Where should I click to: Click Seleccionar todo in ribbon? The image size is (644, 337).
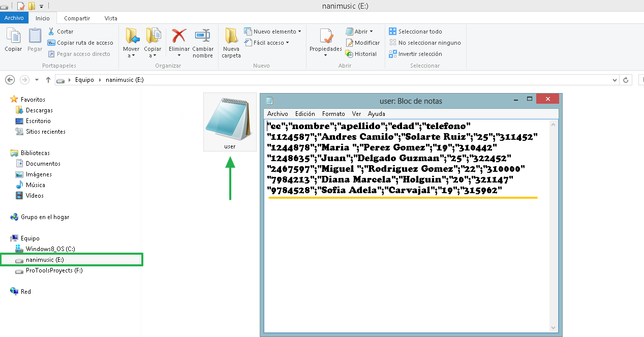click(415, 32)
